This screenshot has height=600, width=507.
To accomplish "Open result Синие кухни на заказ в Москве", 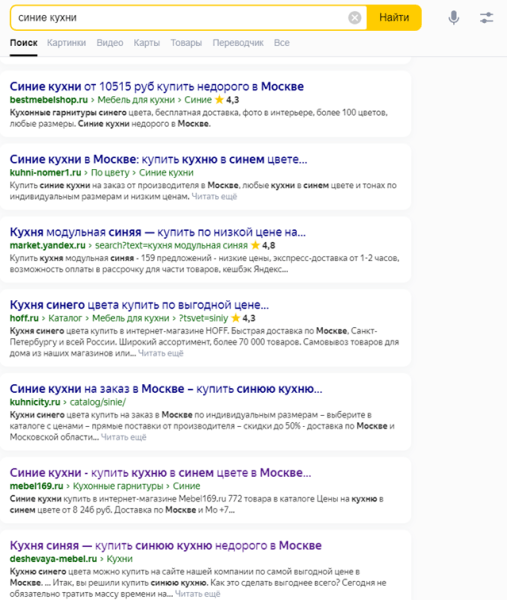I will point(166,389).
